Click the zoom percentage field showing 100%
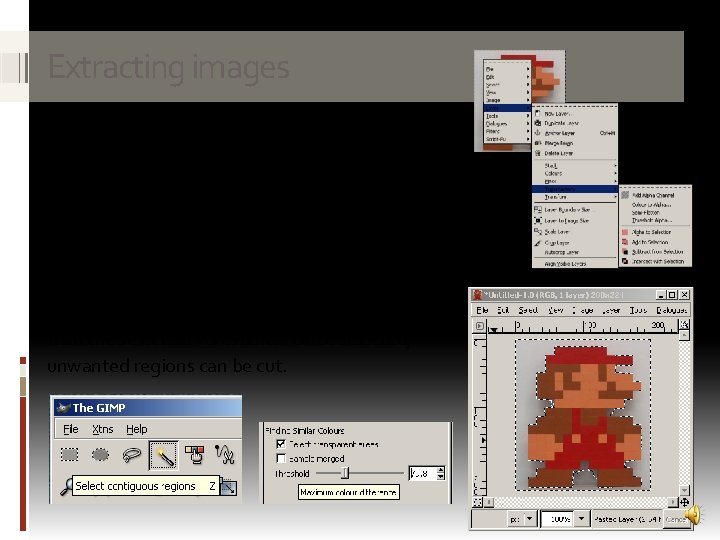Viewport: 720px width, 540px height. 557,519
